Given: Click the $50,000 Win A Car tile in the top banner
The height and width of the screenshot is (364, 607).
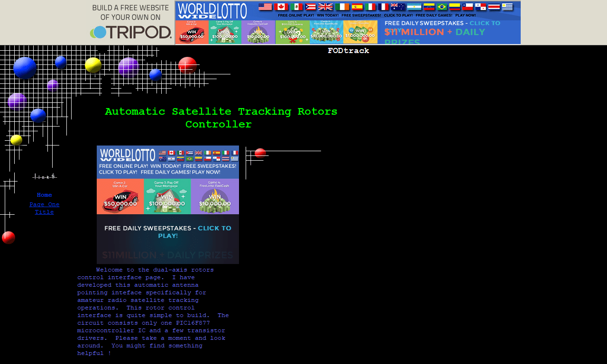Looking at the screenshot, I should (192, 32).
